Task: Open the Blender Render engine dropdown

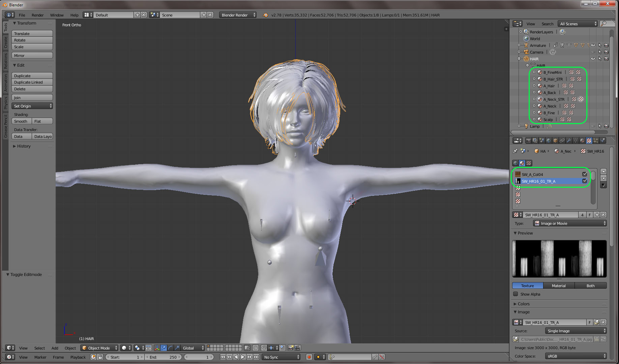Action: pos(238,15)
